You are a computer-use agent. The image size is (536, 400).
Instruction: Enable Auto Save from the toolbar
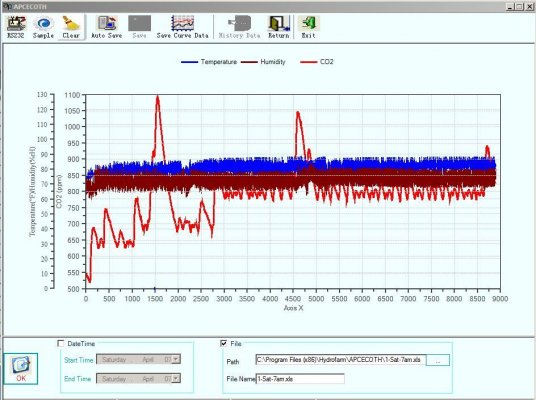(x=106, y=27)
